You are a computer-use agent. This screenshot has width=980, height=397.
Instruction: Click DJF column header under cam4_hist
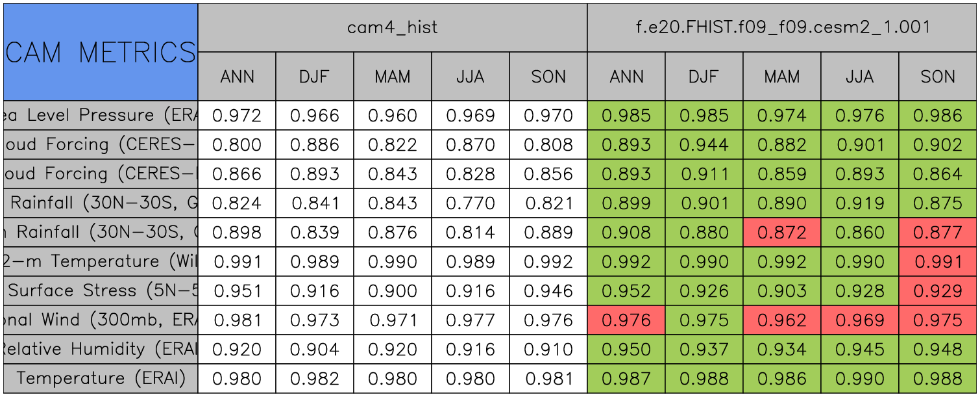tap(315, 77)
